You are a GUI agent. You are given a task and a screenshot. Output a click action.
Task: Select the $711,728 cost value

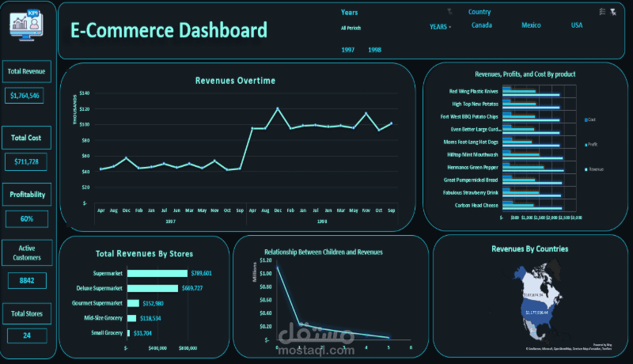tap(26, 162)
